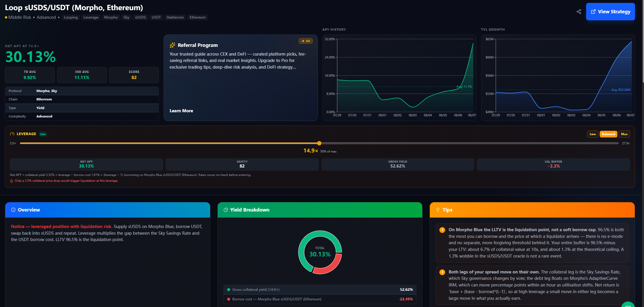Select the Low leverage preset
644x307 pixels.
tap(593, 134)
